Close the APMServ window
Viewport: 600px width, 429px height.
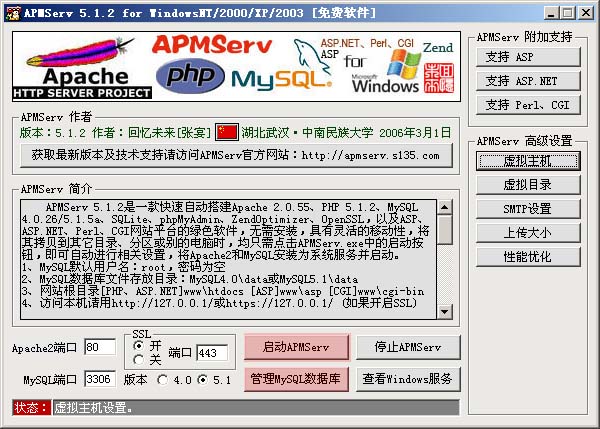[586, 13]
